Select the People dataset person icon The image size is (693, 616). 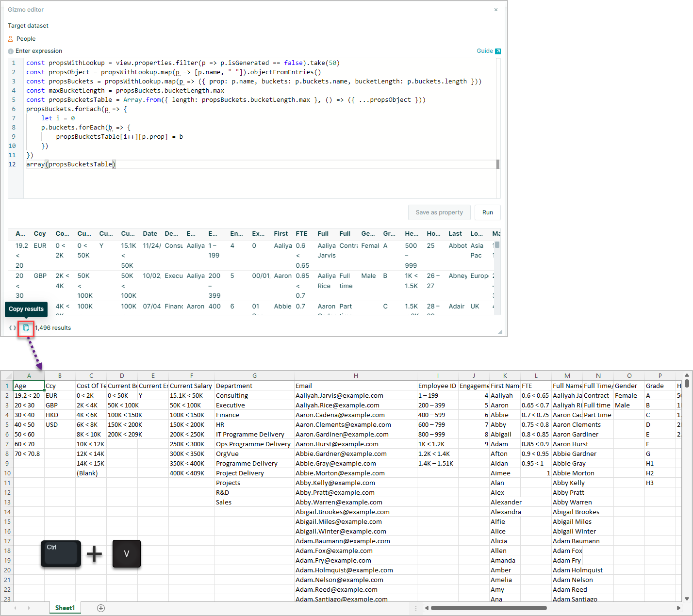[x=10, y=38]
